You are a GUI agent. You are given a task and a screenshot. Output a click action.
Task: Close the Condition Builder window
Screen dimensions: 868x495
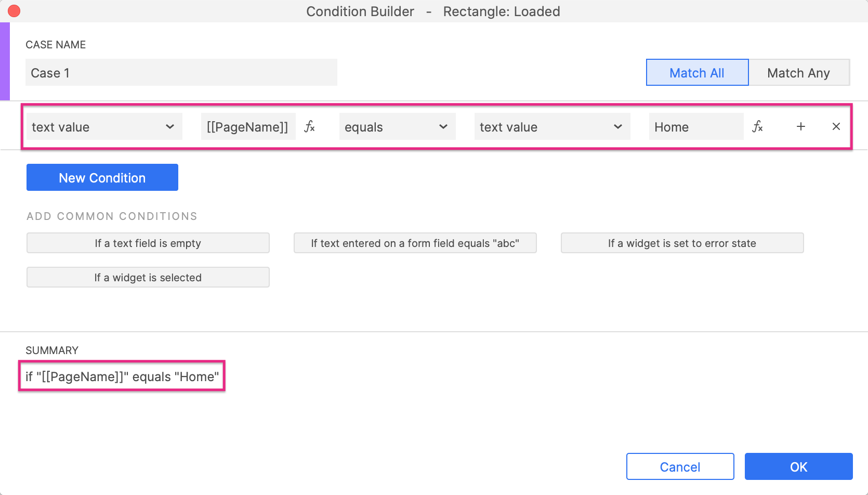coord(14,11)
